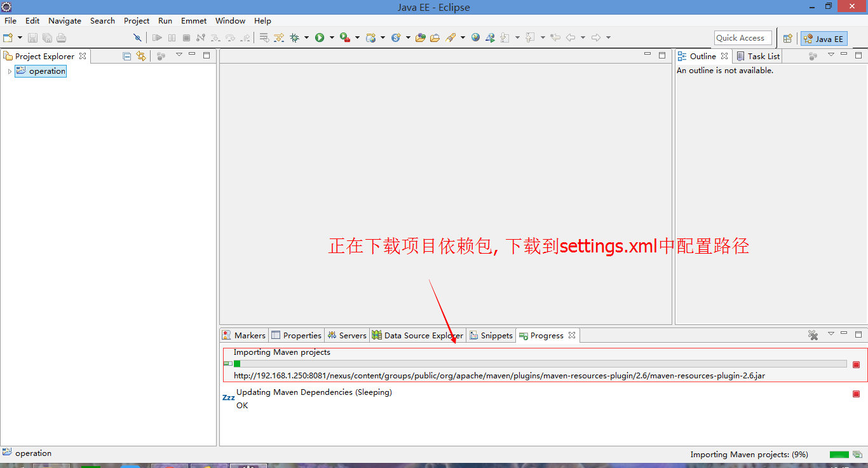This screenshot has height=468, width=868.
Task: Click the Next Annotation icon
Action: (x=505, y=38)
